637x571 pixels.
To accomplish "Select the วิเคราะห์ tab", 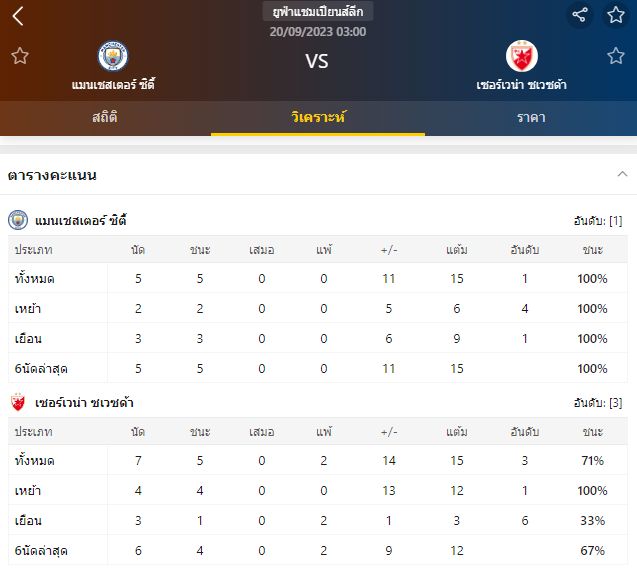I will (318, 118).
